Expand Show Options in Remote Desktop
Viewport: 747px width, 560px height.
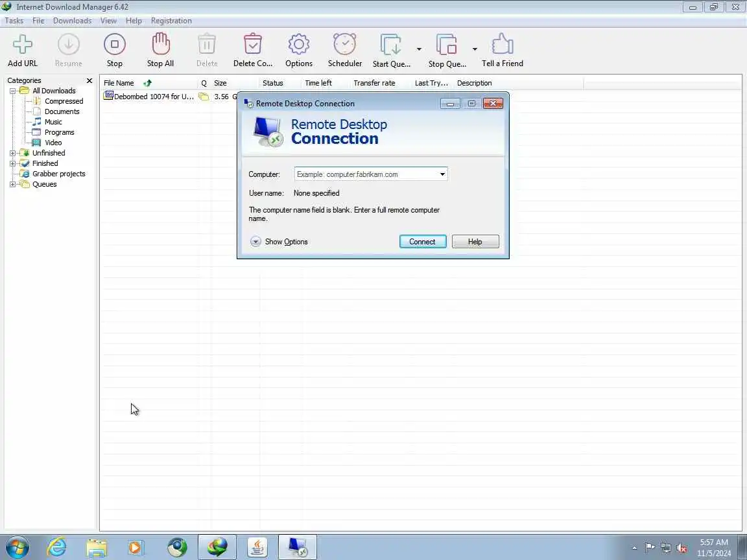point(279,242)
